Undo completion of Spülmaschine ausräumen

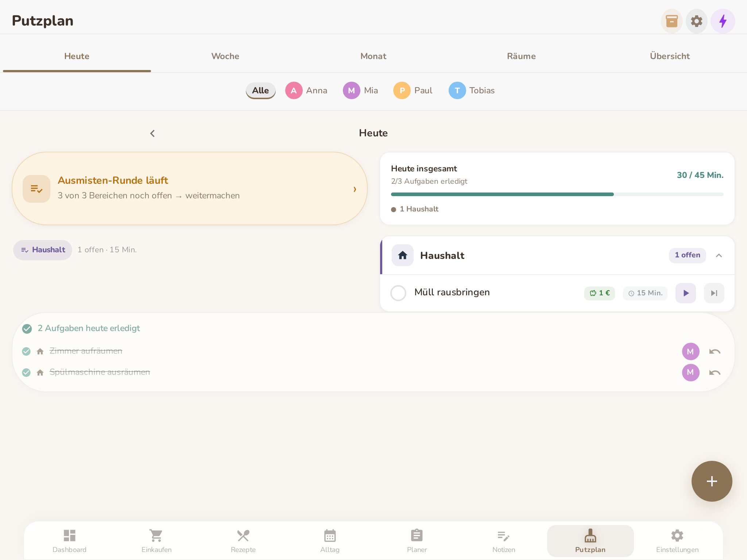pyautogui.click(x=715, y=373)
